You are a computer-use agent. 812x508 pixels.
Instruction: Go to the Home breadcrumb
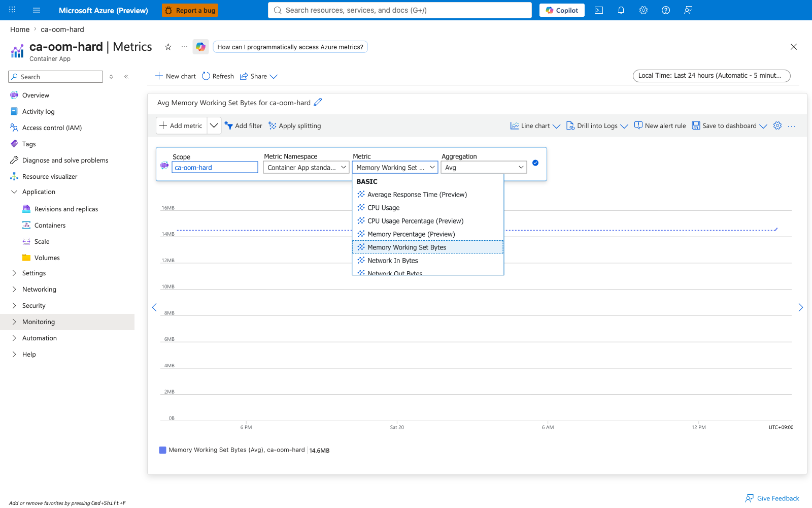20,29
